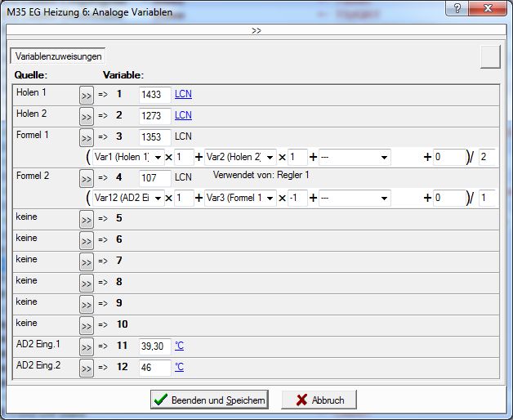Expand the top >> collapse bar
Image resolution: width=513 pixels, height=420 pixels.
[256, 30]
